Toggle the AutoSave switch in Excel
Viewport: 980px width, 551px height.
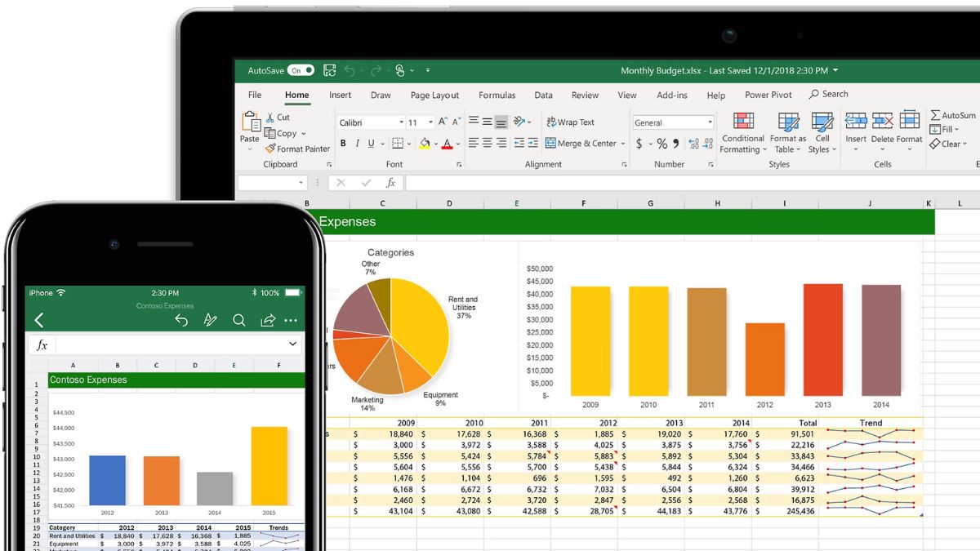pyautogui.click(x=301, y=71)
